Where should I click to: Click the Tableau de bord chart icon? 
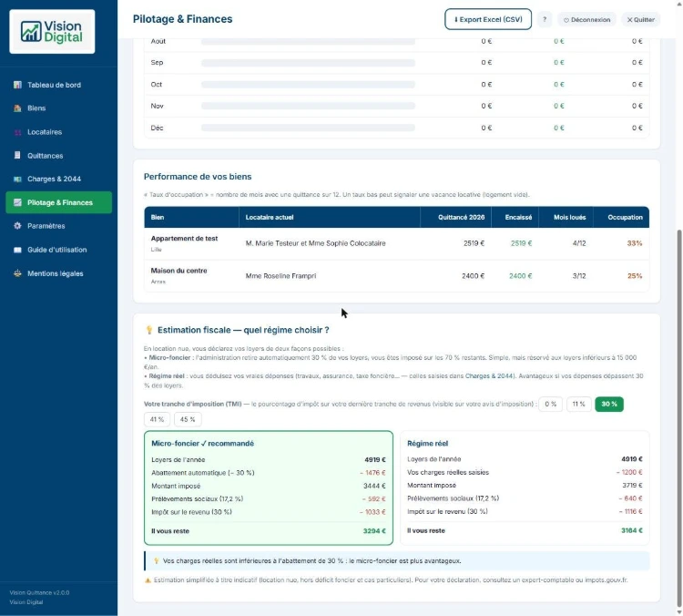pos(17,85)
